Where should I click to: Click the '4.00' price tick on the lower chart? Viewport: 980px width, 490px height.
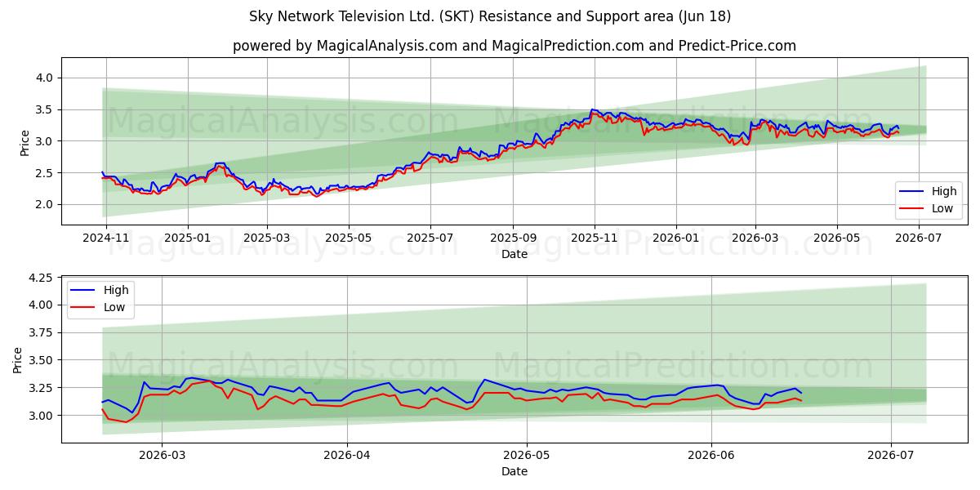(x=42, y=305)
